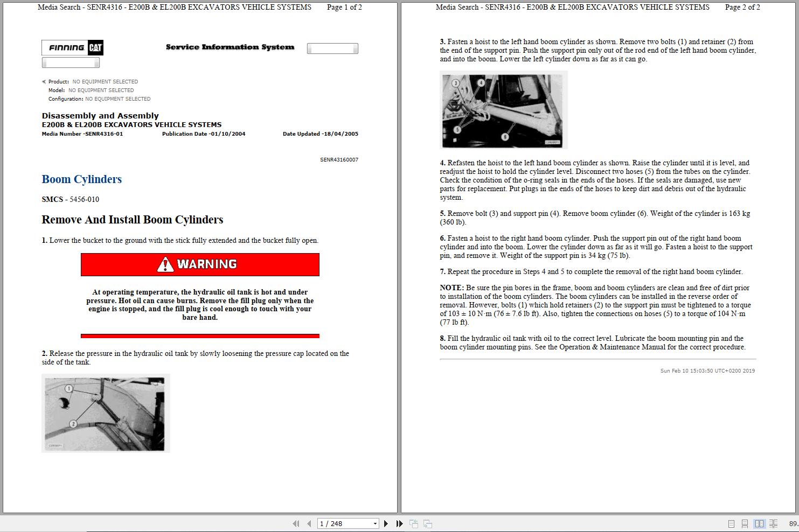
Task: Jump to the last page
Action: 399,523
